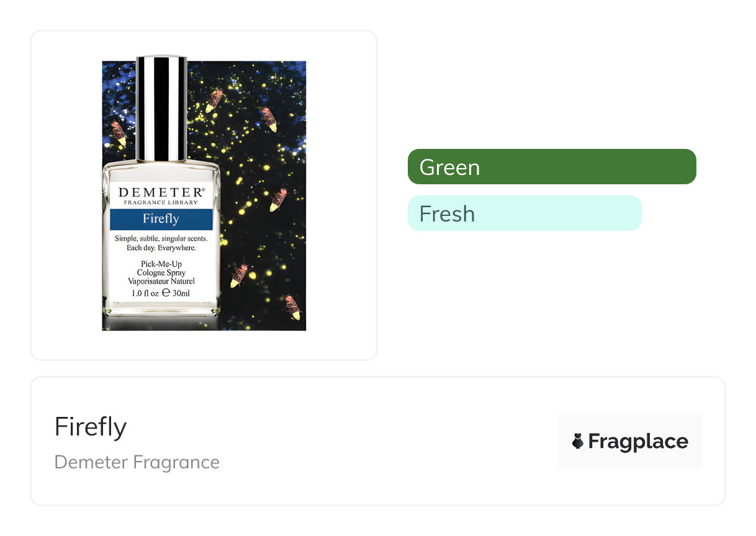This screenshot has height=536, width=756.
Task: Click the firefly at the top center of the photo
Action: 215,100
